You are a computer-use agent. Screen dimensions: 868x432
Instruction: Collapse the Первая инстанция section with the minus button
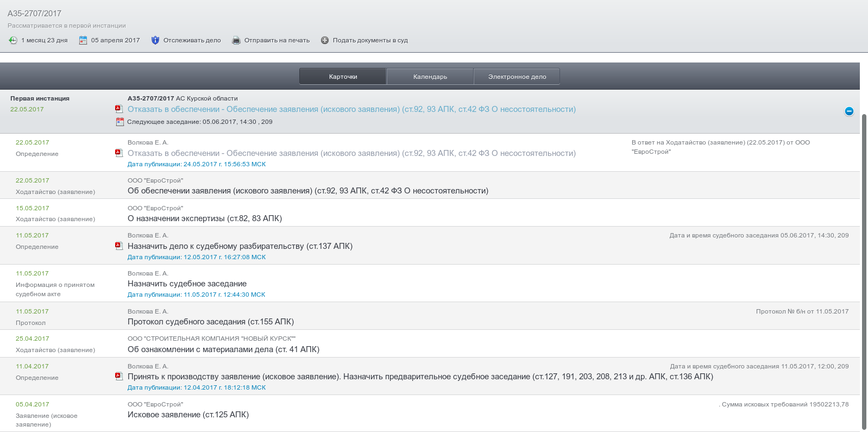click(x=849, y=111)
